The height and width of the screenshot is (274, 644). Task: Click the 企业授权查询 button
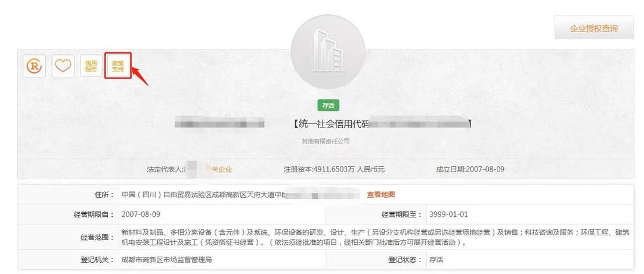(594, 28)
